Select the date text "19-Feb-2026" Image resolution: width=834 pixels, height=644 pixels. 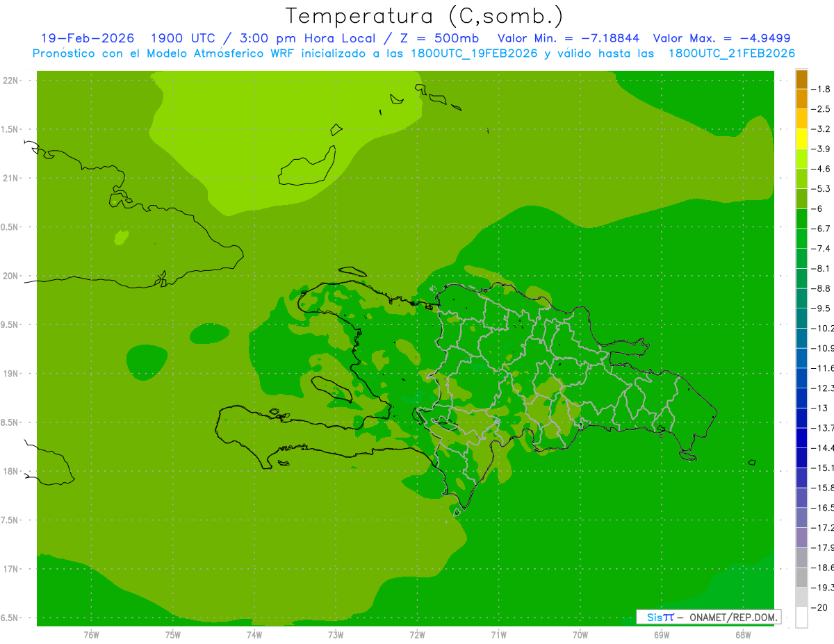coord(88,38)
